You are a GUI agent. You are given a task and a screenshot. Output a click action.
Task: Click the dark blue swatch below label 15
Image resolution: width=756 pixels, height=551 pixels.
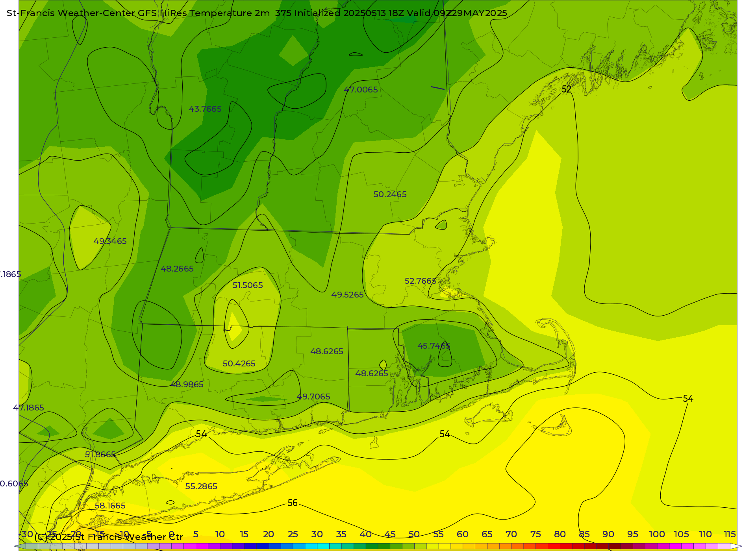point(250,546)
